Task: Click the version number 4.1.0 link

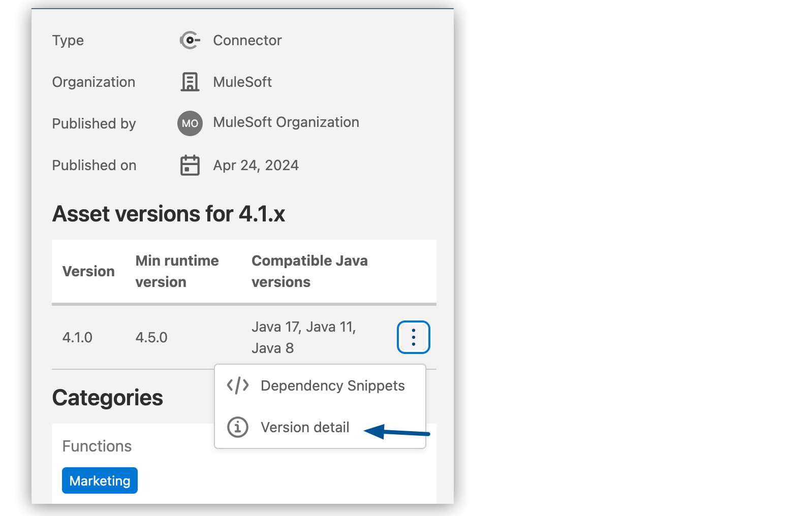Action: coord(77,337)
